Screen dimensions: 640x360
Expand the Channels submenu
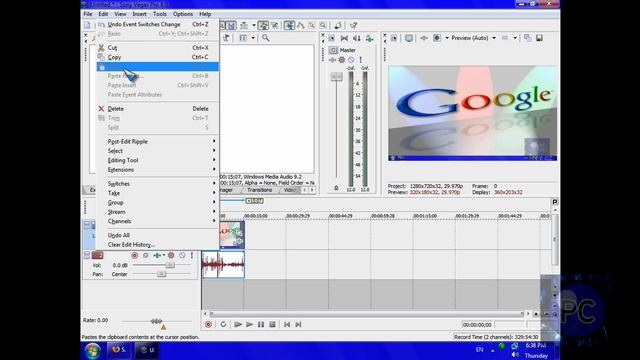[x=157, y=221]
